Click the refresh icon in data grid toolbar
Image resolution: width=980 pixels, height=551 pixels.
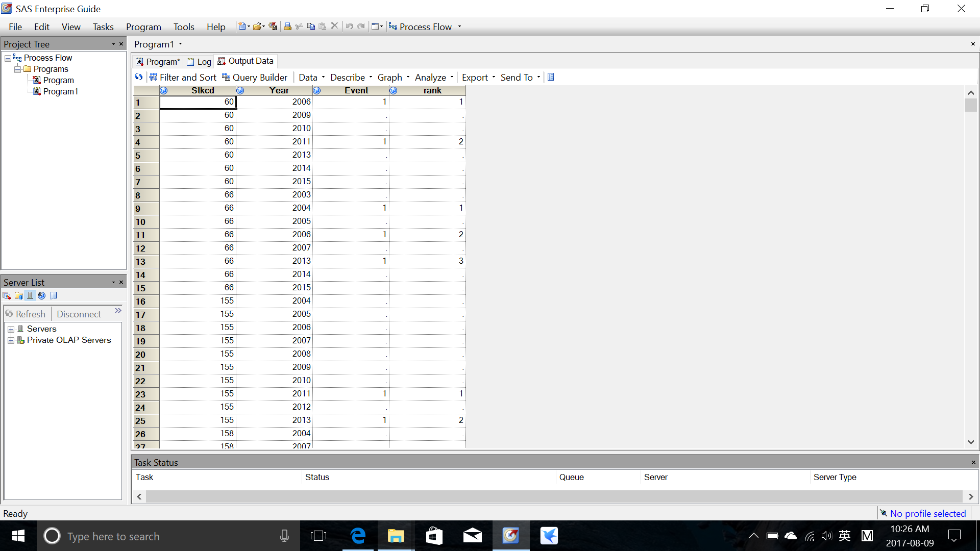[x=139, y=77]
